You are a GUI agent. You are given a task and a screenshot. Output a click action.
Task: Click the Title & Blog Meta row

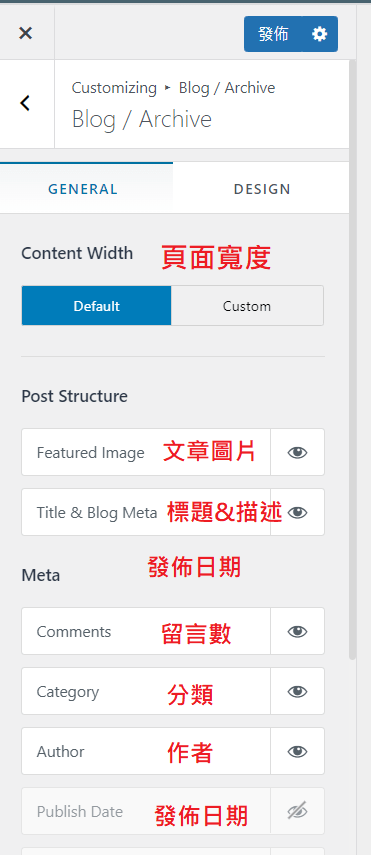click(173, 512)
